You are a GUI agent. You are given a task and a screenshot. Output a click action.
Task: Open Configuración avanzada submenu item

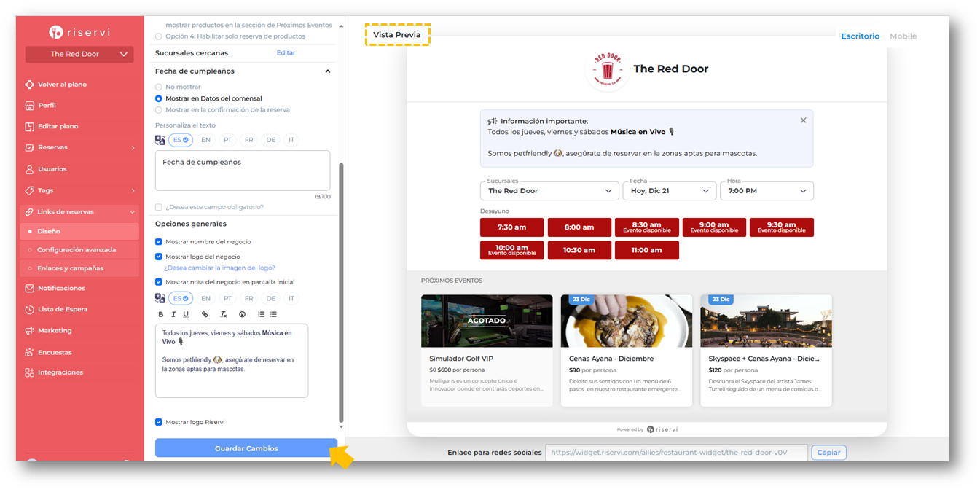77,249
